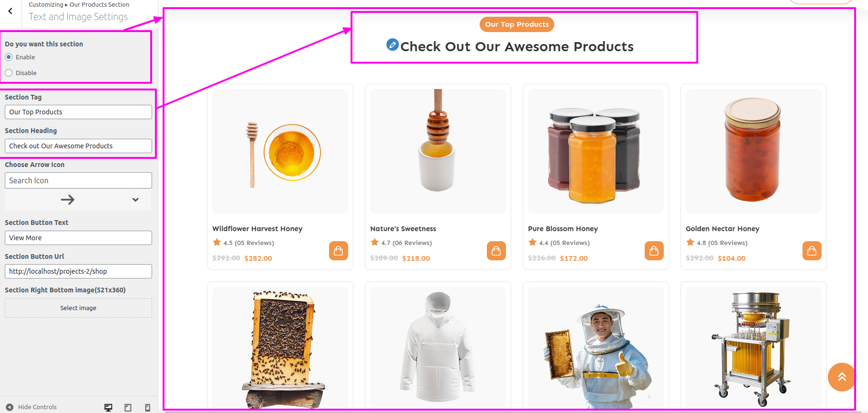Image resolution: width=868 pixels, height=413 pixels.
Task: Open the Golden Nectar Honey product image
Action: (754, 151)
